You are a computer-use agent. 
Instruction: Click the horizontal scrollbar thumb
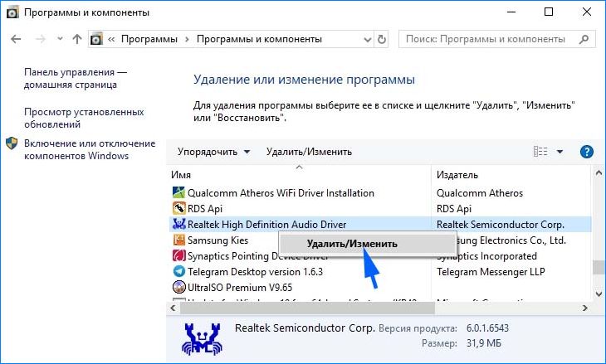tap(307, 308)
